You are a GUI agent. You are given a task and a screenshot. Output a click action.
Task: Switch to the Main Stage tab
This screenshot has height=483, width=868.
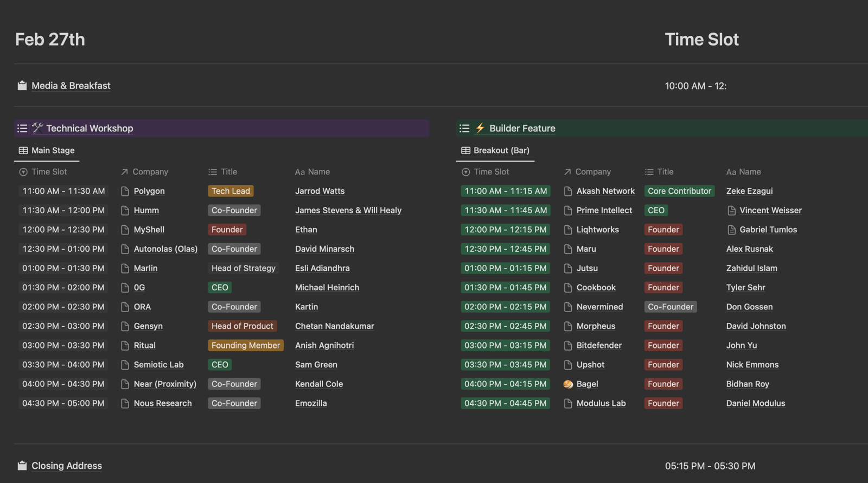(47, 150)
